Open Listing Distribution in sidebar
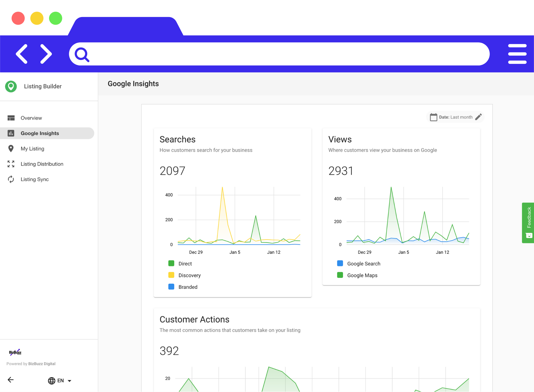The height and width of the screenshot is (392, 534). pos(47,164)
